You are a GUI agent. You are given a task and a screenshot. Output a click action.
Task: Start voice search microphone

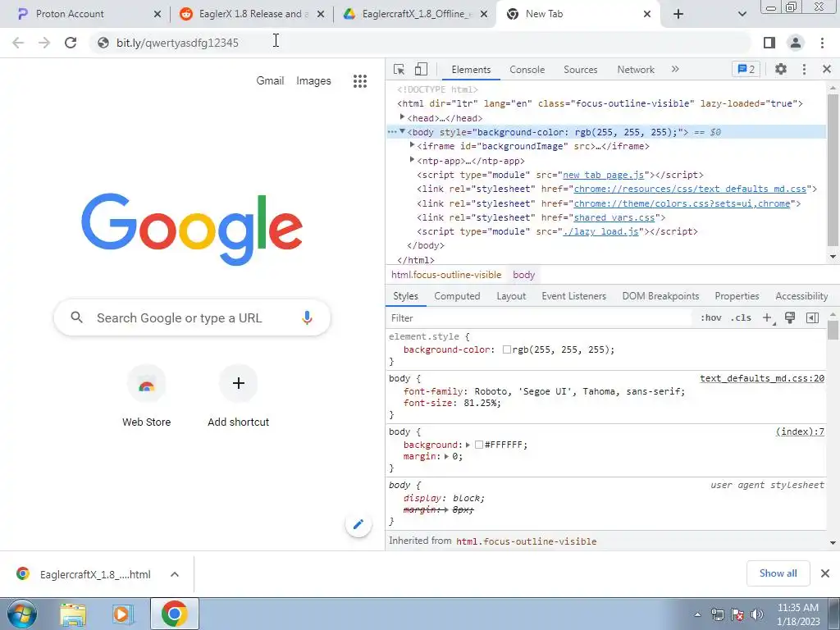(307, 317)
